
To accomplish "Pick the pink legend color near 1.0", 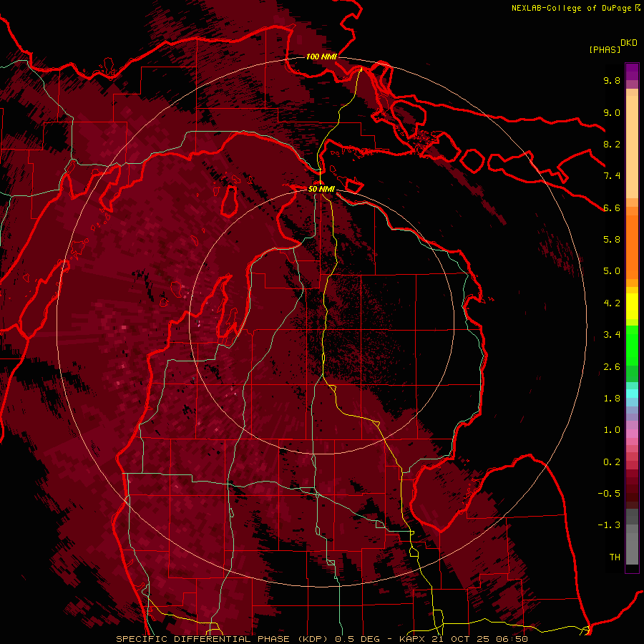I will (x=632, y=434).
